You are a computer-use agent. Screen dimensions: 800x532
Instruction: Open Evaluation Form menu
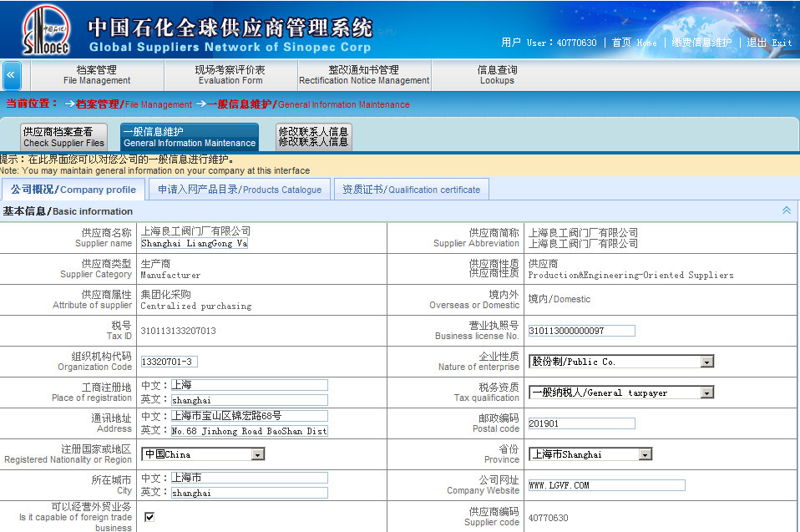[230, 75]
